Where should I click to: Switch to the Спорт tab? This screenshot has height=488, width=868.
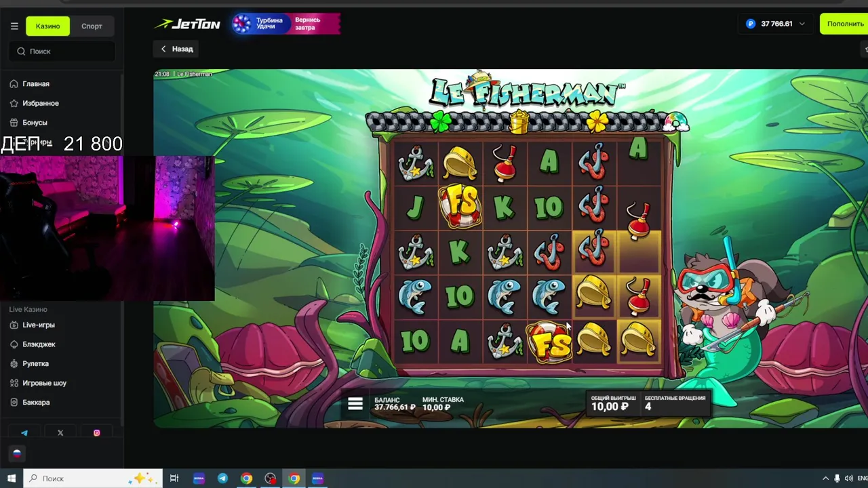[92, 26]
